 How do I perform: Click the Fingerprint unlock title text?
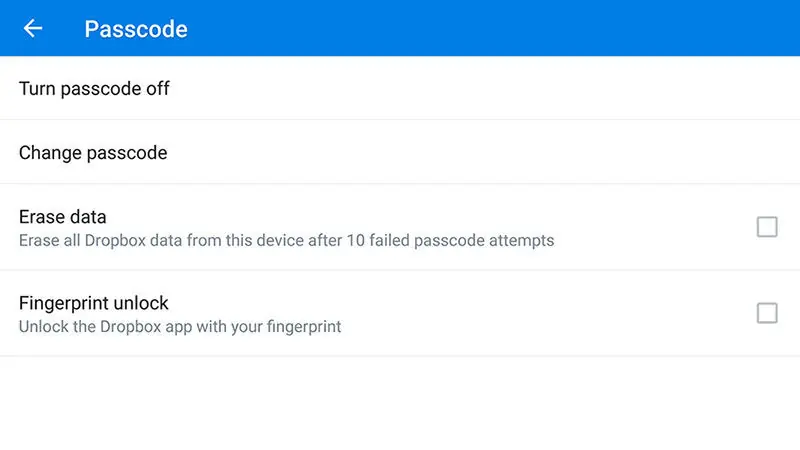click(94, 302)
